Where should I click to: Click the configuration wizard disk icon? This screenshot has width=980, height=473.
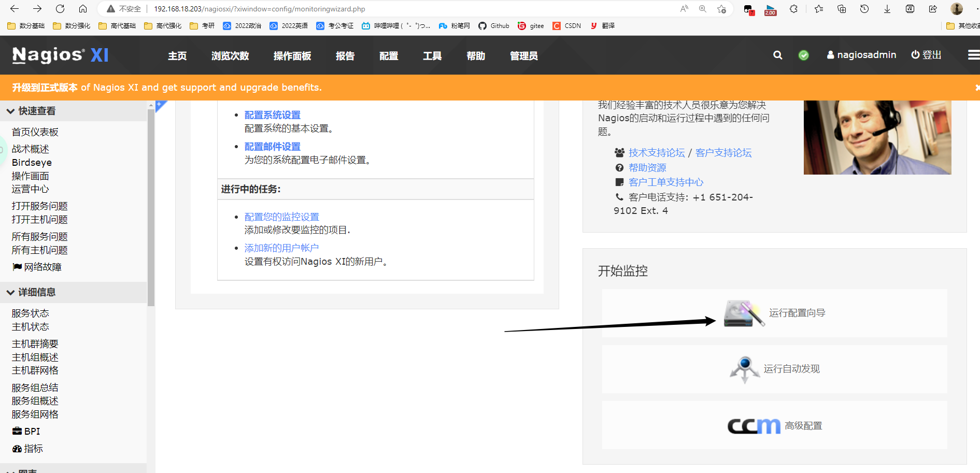pyautogui.click(x=743, y=313)
